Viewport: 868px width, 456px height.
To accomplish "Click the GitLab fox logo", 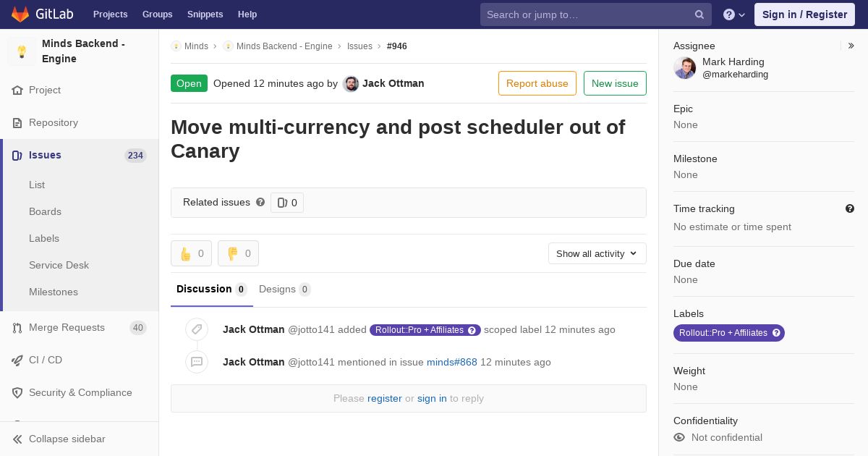I will [20, 14].
